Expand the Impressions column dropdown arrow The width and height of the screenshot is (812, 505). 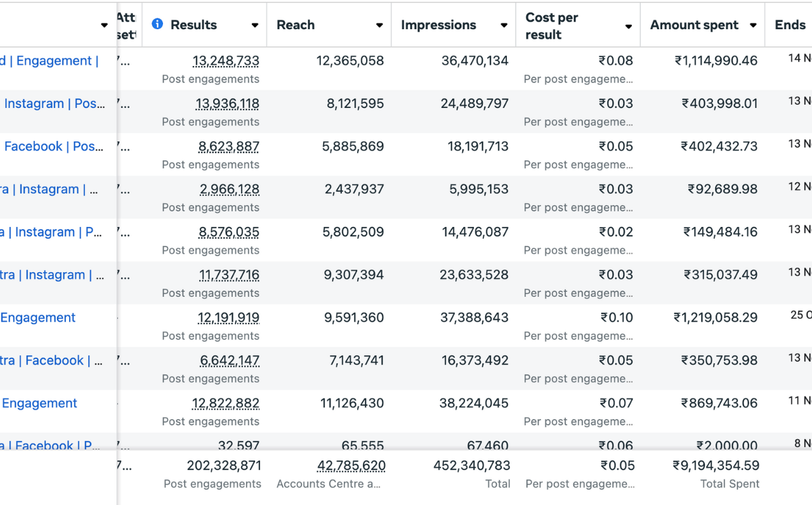pos(504,25)
